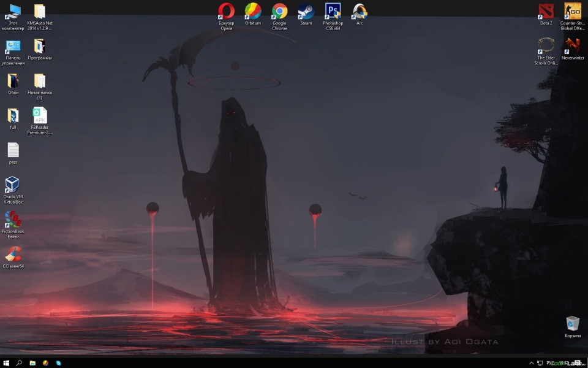
Task: Switch the РУС input language indicator
Action: click(550, 363)
